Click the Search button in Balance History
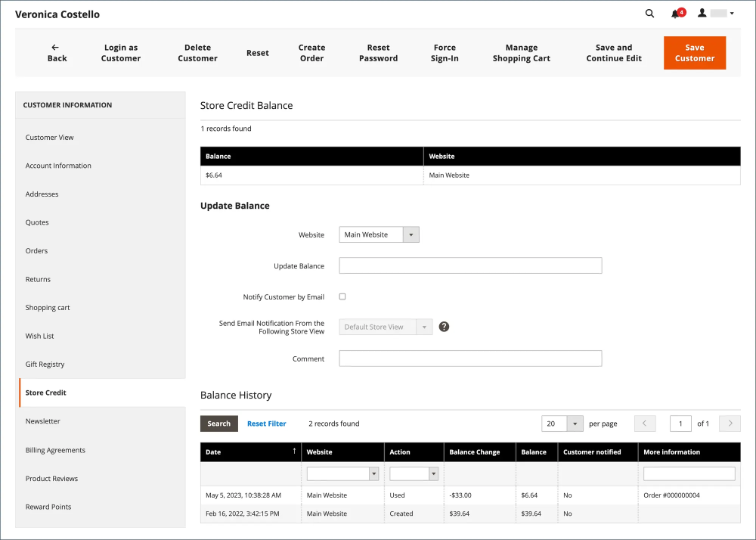756x540 pixels. (218, 424)
